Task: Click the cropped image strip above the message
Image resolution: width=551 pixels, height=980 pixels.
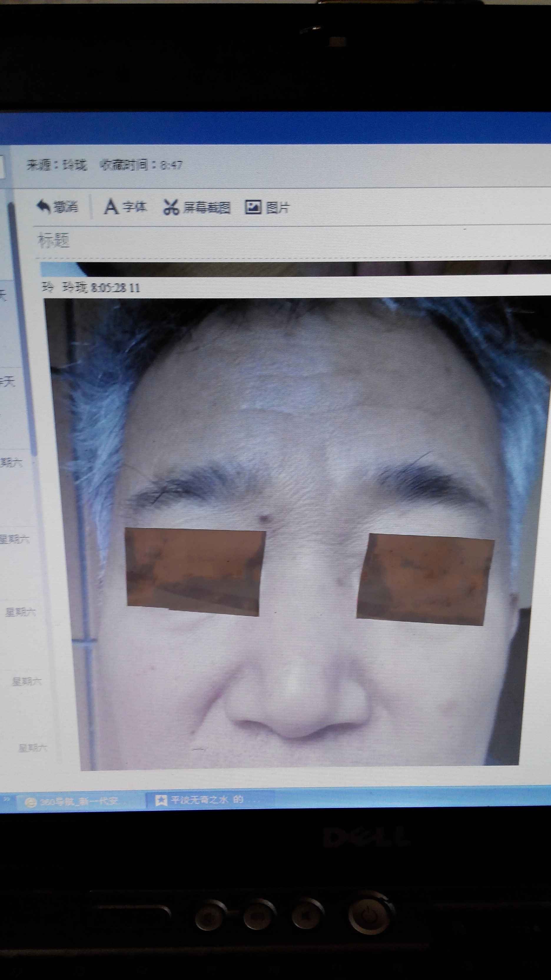Action: pyautogui.click(x=297, y=269)
